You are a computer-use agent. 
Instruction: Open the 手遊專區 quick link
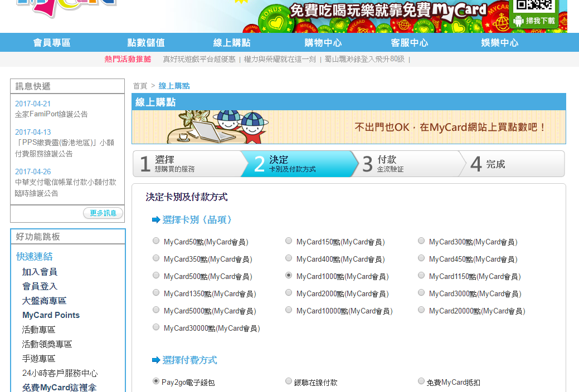(38, 359)
